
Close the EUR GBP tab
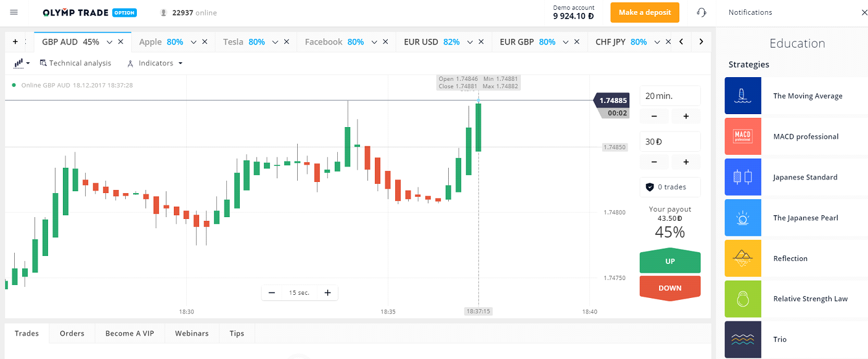click(x=577, y=42)
